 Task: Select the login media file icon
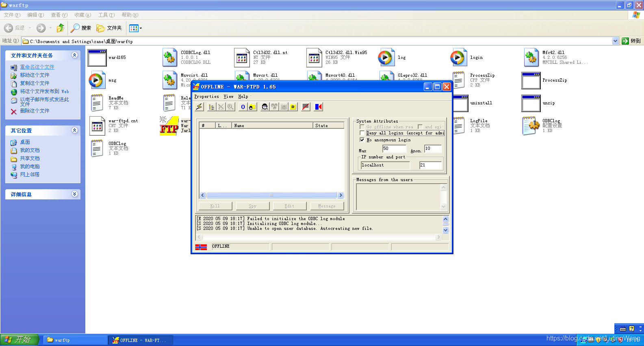click(x=459, y=58)
